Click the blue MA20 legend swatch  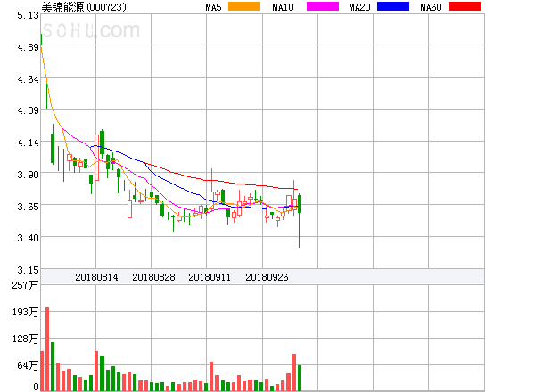393,6
